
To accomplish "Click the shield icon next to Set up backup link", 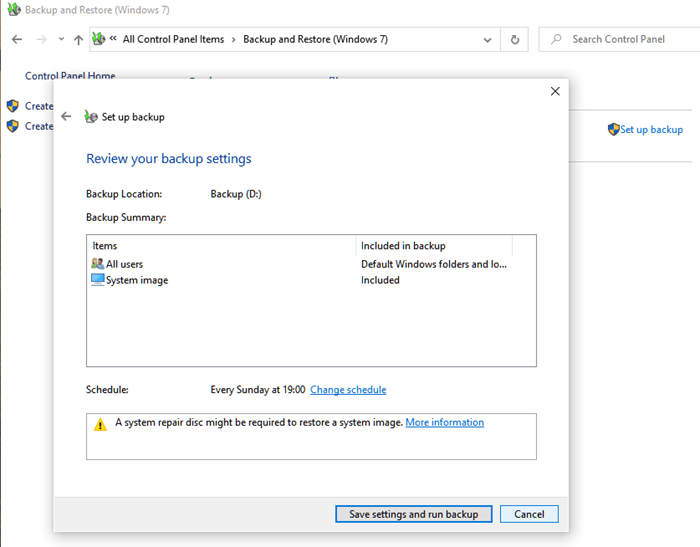I will [613, 129].
